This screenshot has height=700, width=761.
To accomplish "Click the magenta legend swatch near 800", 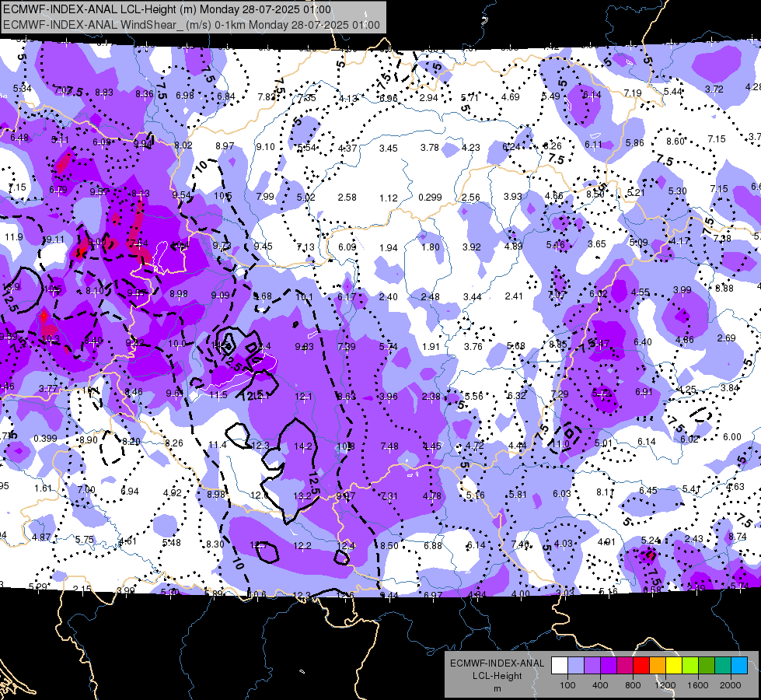I will point(625,666).
